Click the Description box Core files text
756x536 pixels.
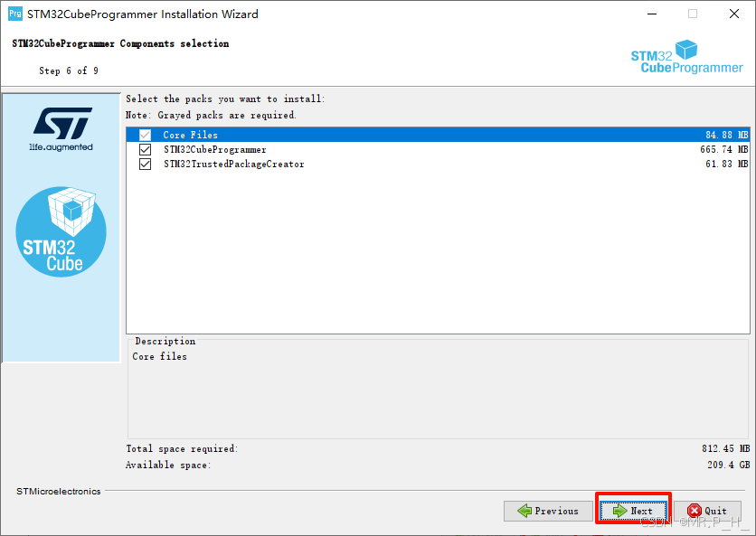coord(159,356)
